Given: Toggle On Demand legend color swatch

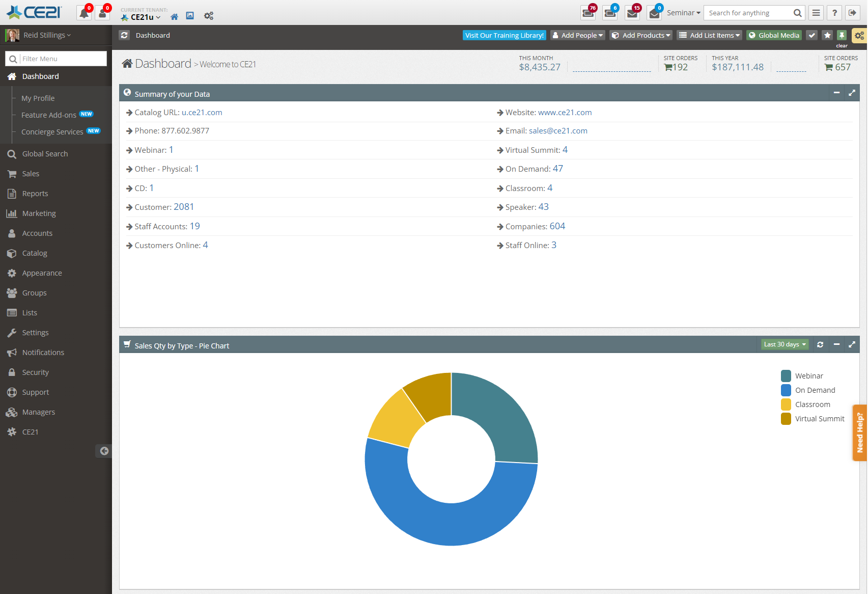Looking at the screenshot, I should [x=786, y=390].
